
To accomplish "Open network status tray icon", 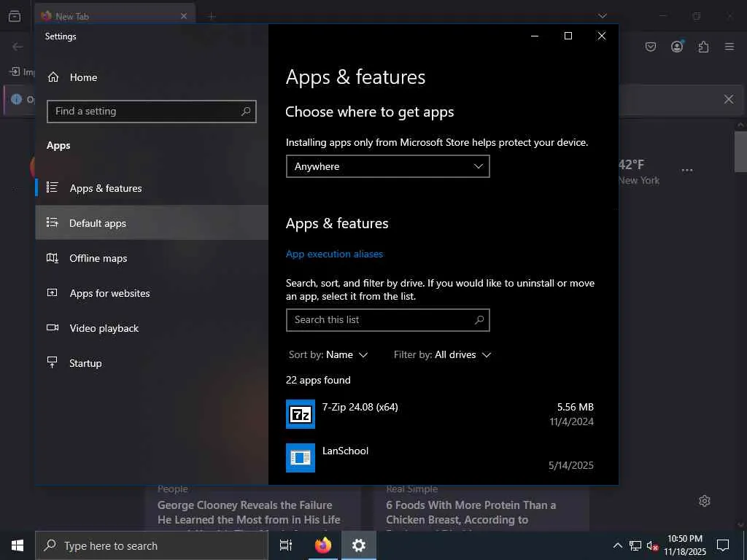I will point(635,545).
